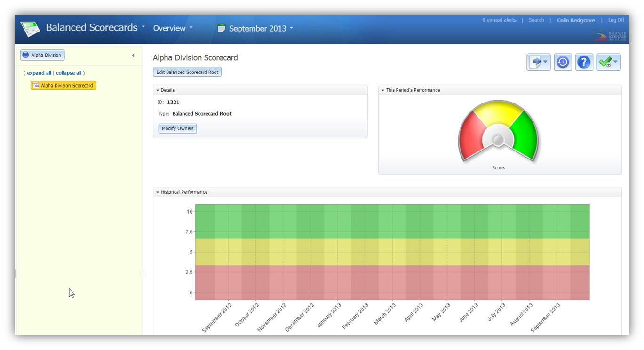Open the green checkmark icon dropdown
Viewport: 644px width, 350px height.
click(609, 62)
